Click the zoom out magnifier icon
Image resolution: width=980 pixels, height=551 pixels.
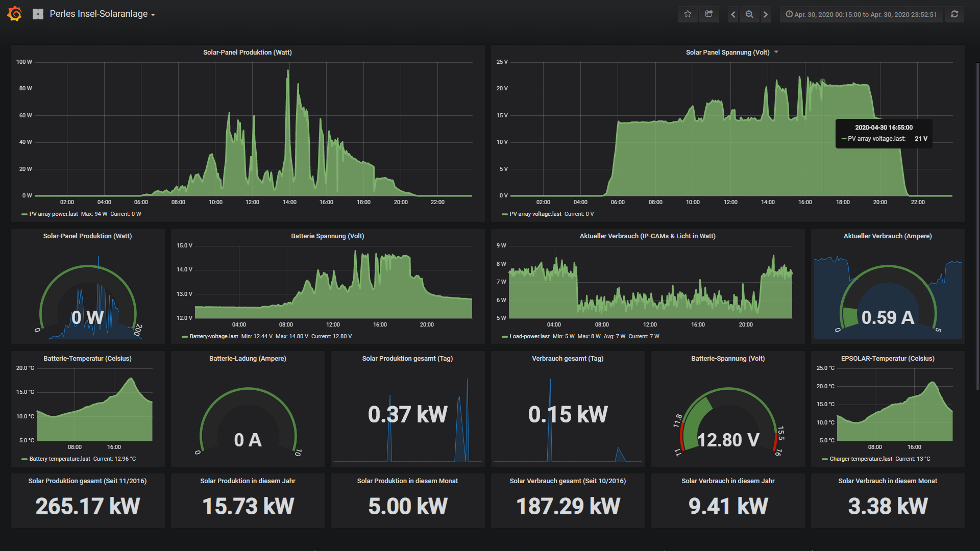coord(749,14)
